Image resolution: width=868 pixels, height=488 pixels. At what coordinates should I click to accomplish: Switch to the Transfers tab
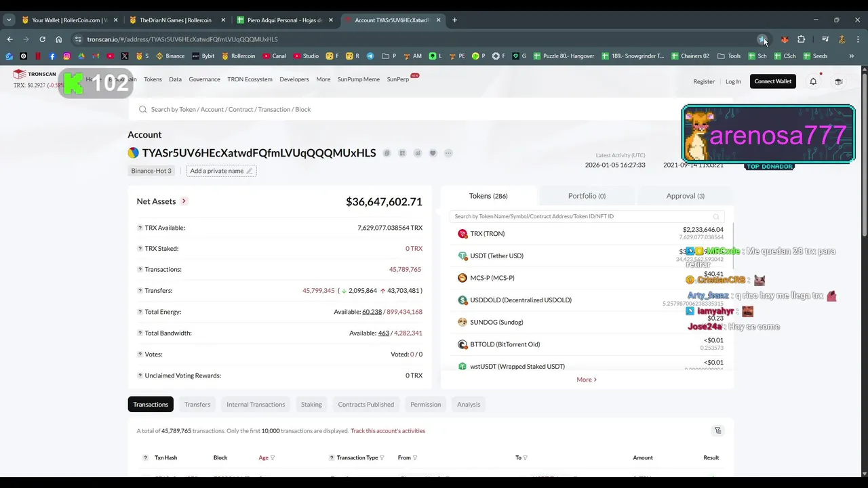(197, 405)
